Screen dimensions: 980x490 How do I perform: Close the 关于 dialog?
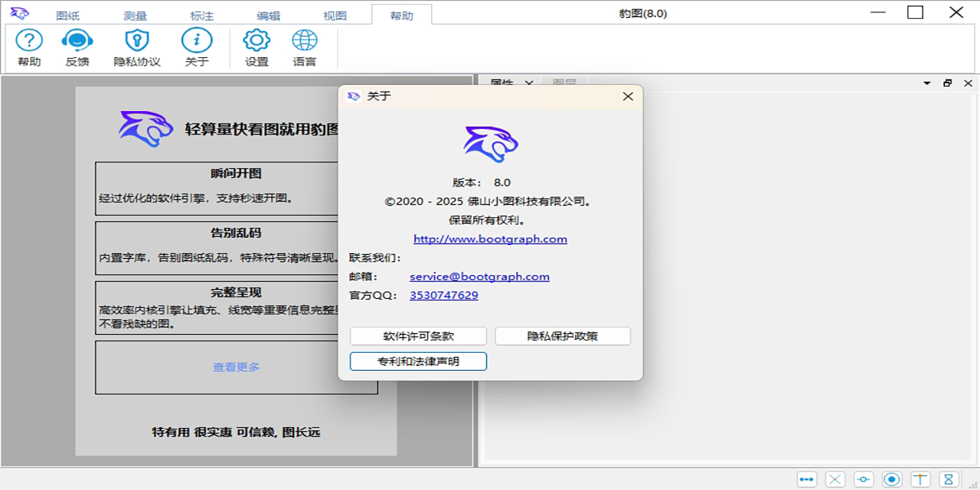[x=628, y=96]
